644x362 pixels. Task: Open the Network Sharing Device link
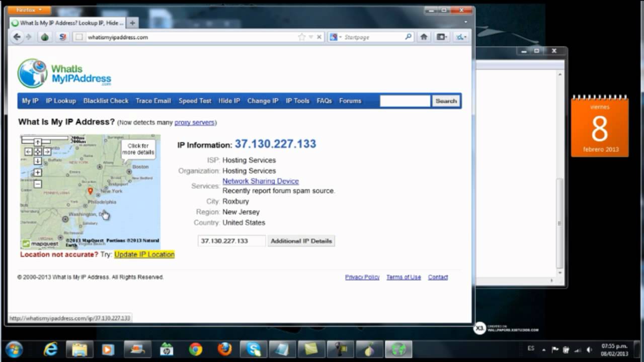click(x=261, y=181)
